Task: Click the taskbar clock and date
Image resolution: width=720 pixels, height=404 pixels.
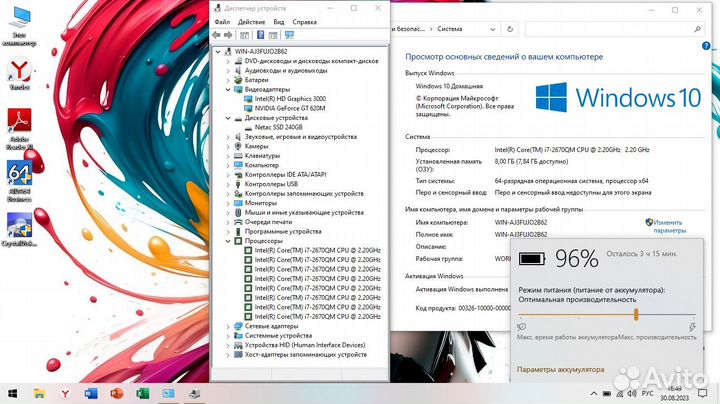Action: [674, 394]
